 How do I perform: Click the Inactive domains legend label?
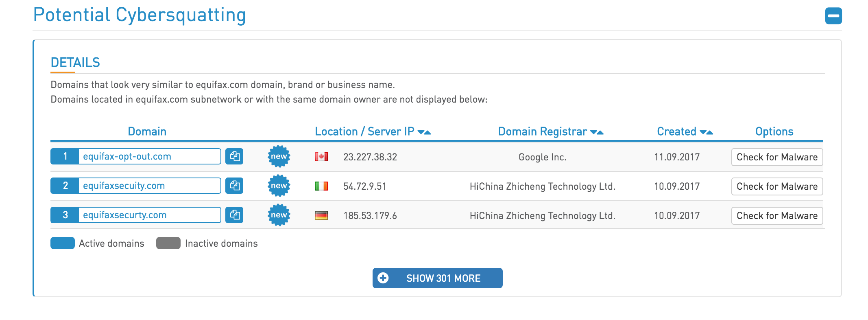pyautogui.click(x=221, y=243)
